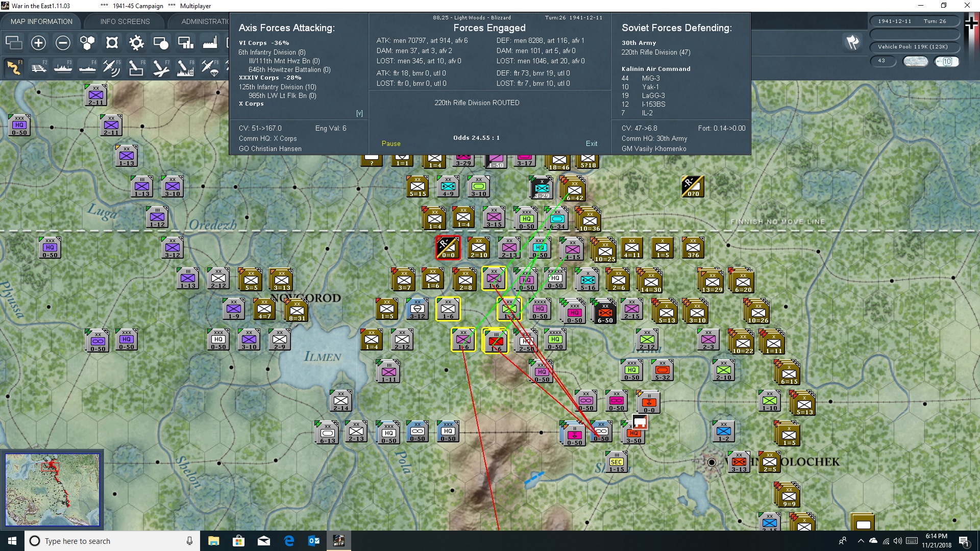Select the red-bordered 0=0 unit counter

click(448, 247)
